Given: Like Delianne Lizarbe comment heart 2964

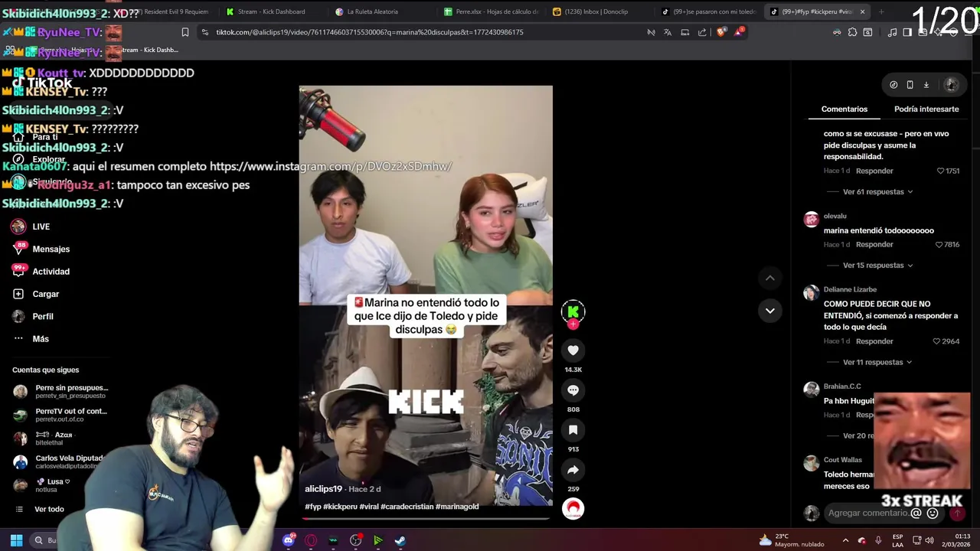Looking at the screenshot, I should point(937,341).
